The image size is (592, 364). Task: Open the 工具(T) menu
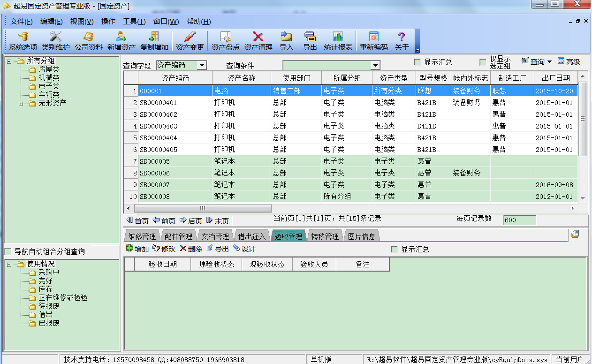pos(134,22)
